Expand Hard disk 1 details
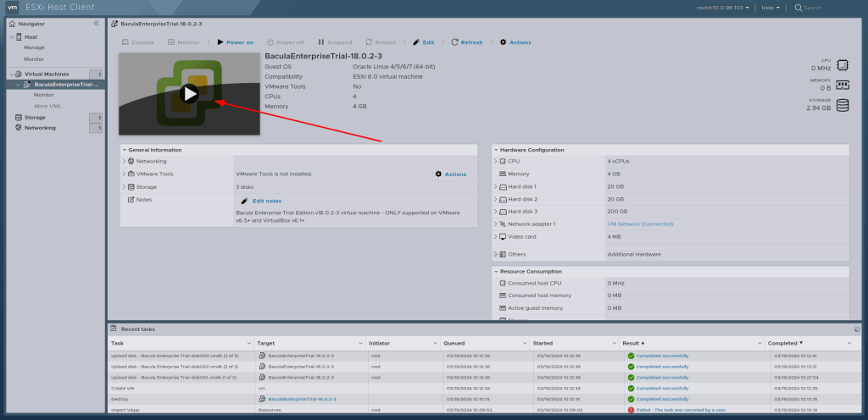The image size is (868, 420). coord(495,186)
